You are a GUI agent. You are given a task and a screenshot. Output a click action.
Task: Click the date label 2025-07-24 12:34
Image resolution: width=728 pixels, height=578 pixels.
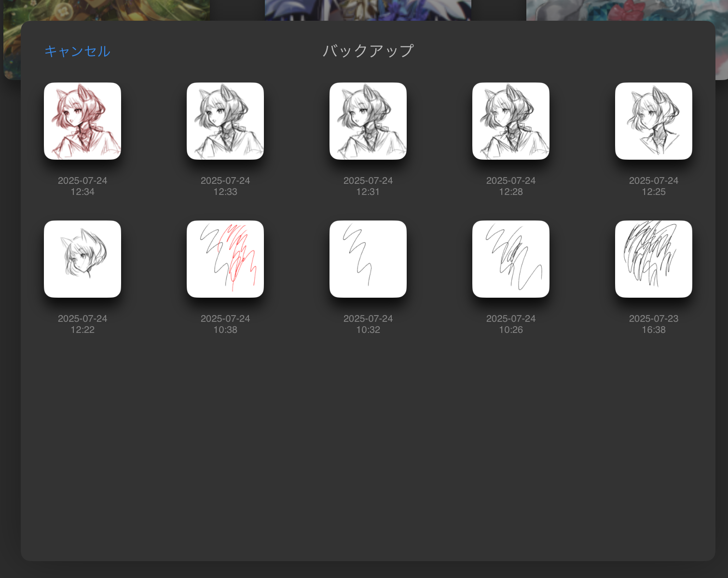tap(82, 186)
